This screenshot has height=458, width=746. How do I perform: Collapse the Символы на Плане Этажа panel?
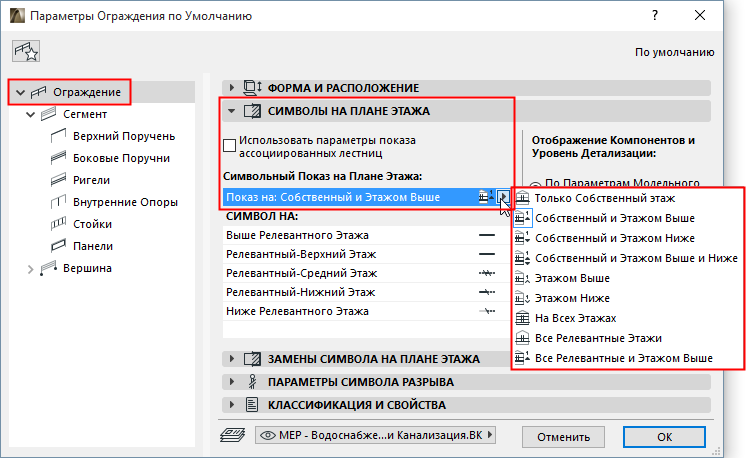tap(231, 111)
